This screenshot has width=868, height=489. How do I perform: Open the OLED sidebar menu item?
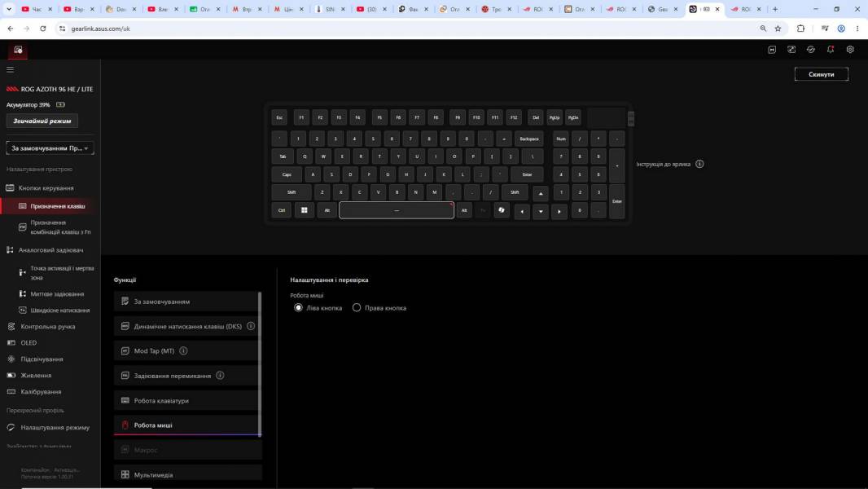click(28, 343)
